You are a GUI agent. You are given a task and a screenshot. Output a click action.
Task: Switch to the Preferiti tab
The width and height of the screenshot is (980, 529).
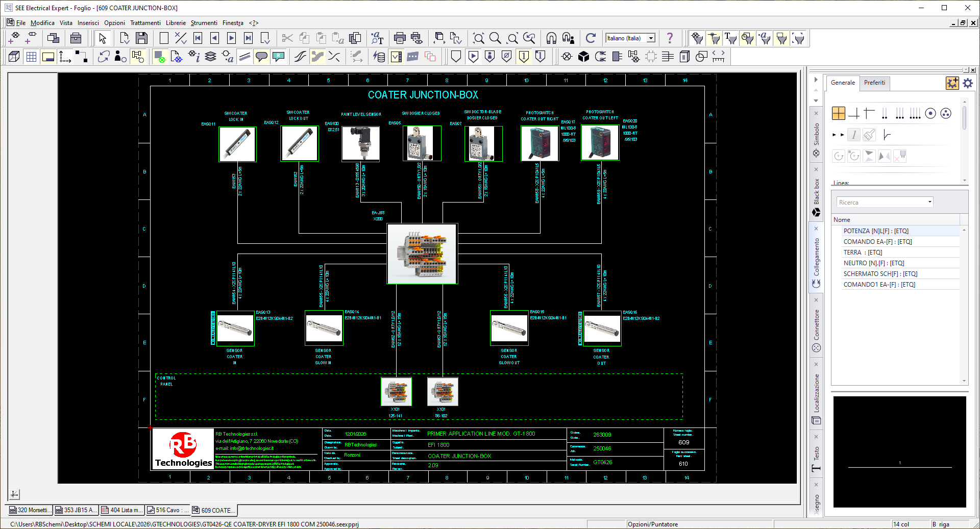pos(874,83)
